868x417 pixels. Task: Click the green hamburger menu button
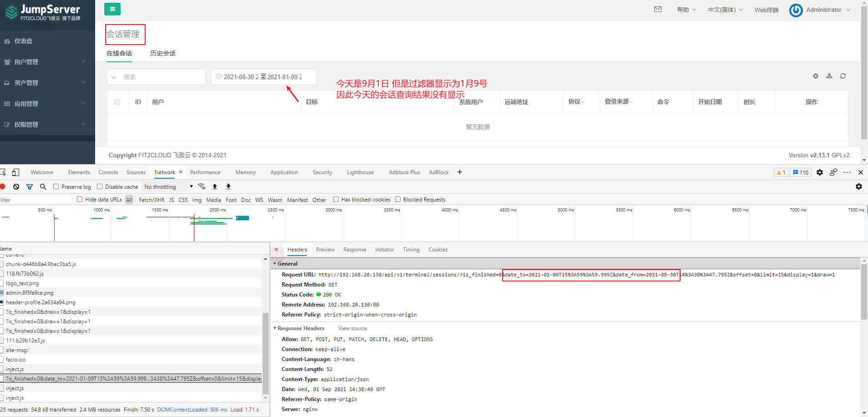112,9
